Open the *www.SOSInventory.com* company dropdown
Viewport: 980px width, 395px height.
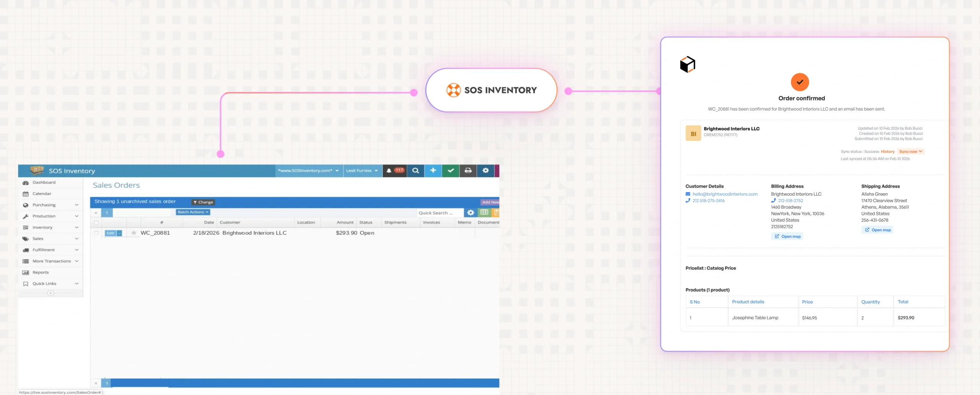tap(309, 171)
